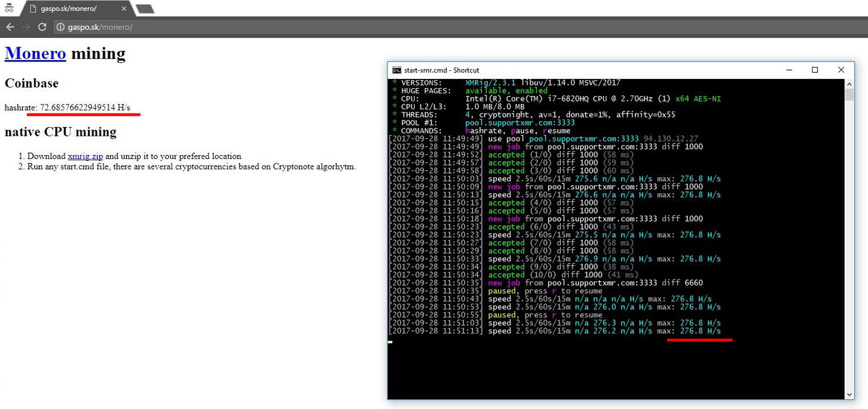This screenshot has height=409, width=868.
Task: Open the Monero heading link
Action: pos(35,53)
